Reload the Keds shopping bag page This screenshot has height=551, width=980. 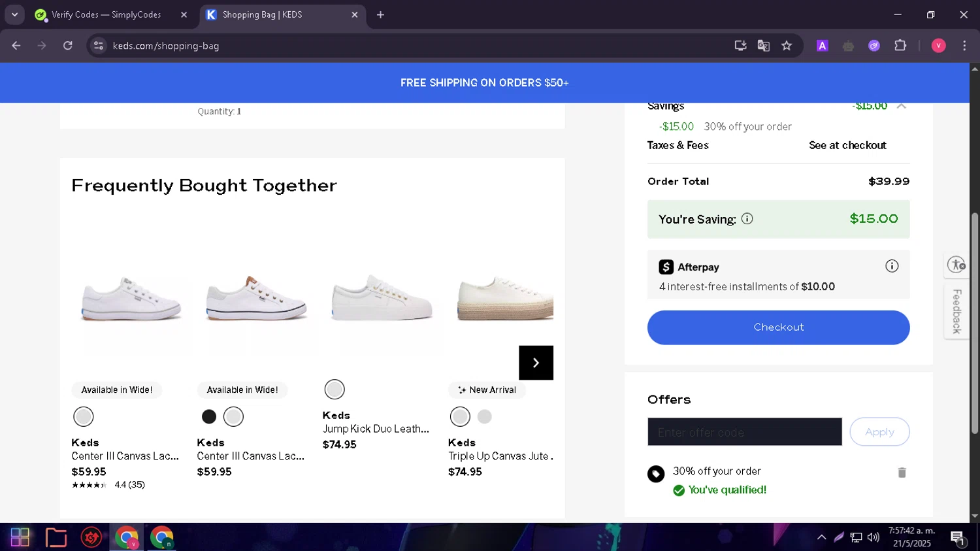pos(68,46)
